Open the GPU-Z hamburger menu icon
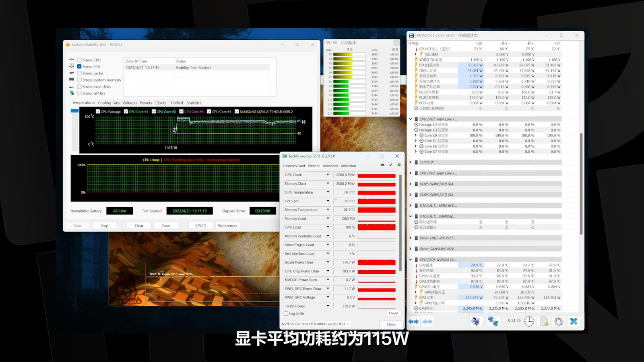Viewport: 644px width, 362px height. point(399,165)
